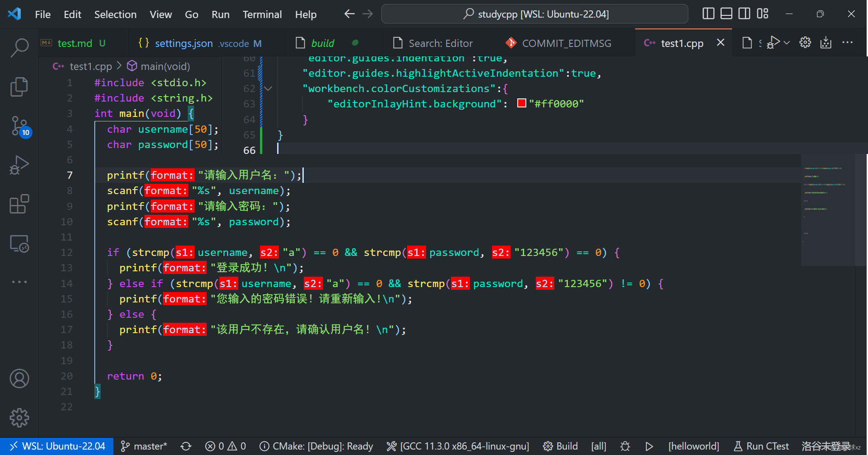Click the 洛谷未登录 status item
This screenshot has height=455, width=868.
tap(826, 446)
